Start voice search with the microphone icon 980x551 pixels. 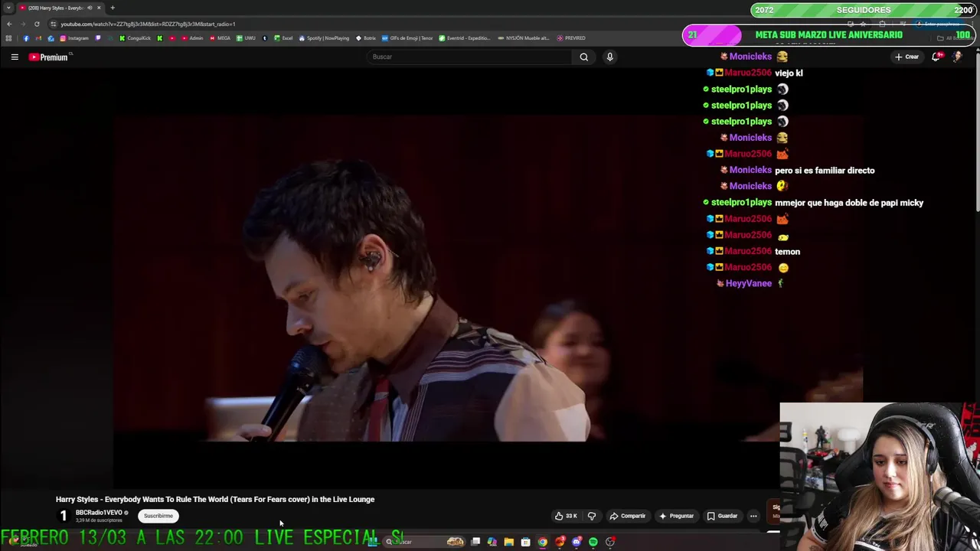(x=609, y=57)
